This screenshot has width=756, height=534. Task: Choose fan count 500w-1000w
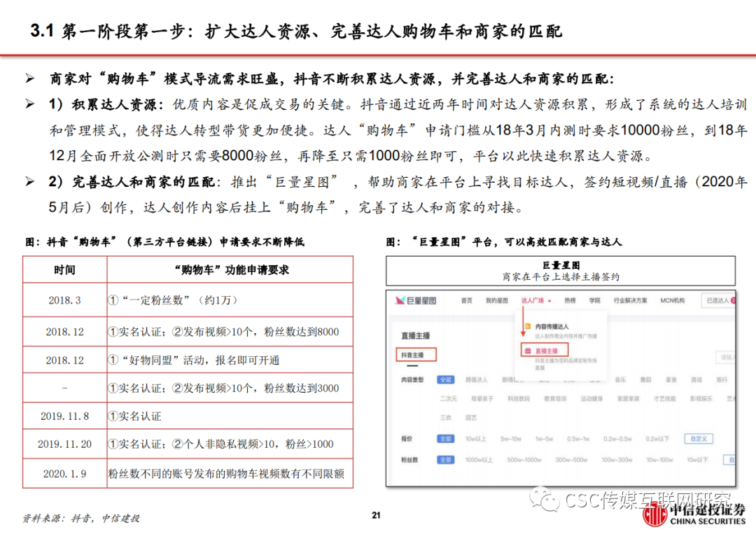[524, 460]
